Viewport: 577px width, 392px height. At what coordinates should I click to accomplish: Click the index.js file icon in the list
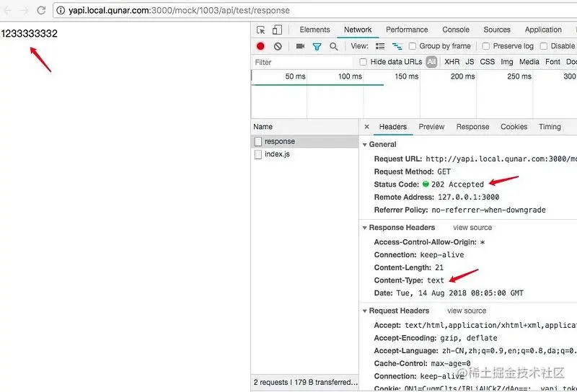click(x=258, y=154)
